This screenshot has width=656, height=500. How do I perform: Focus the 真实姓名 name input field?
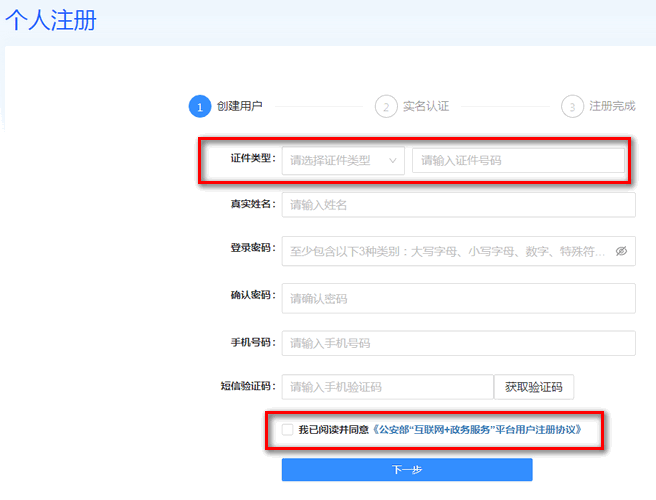click(459, 205)
